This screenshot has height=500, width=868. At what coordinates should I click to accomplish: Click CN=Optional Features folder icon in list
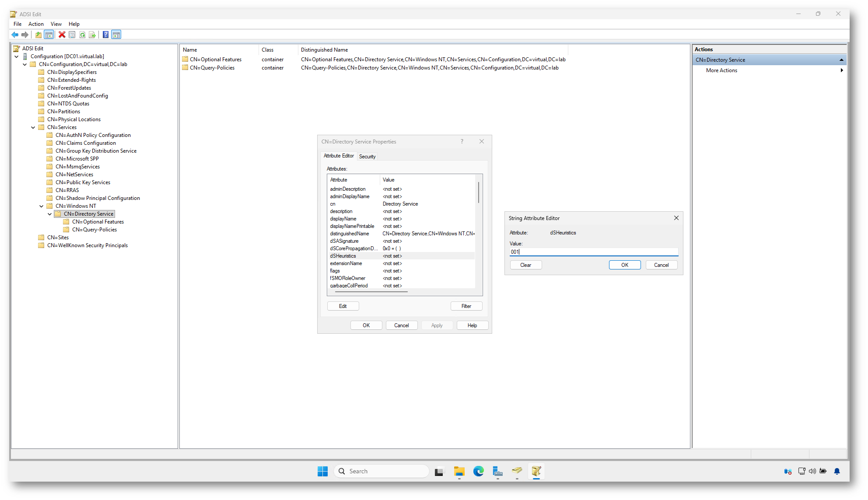click(x=185, y=59)
